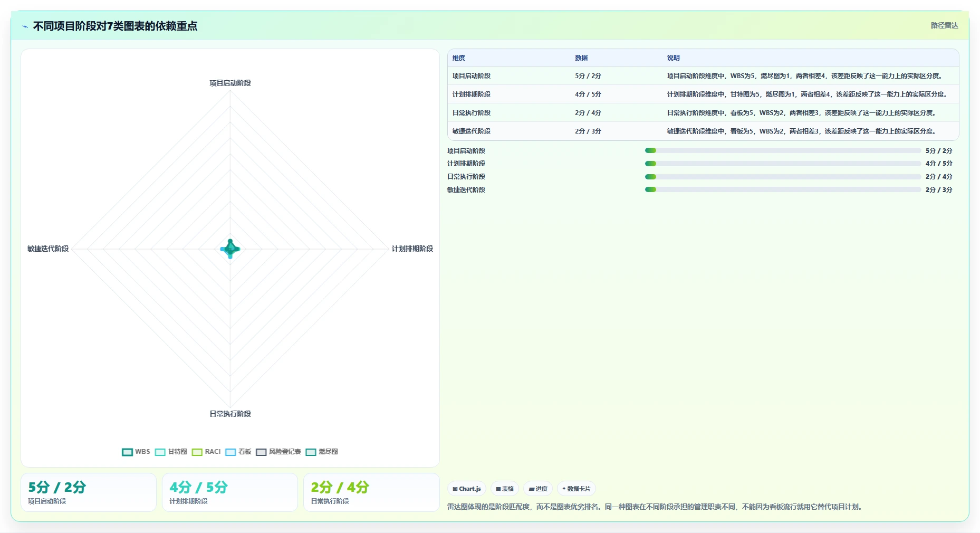Viewport: 980px width, 533px height.
Task: Click the data point cluster at radar center
Action: pyautogui.click(x=230, y=249)
